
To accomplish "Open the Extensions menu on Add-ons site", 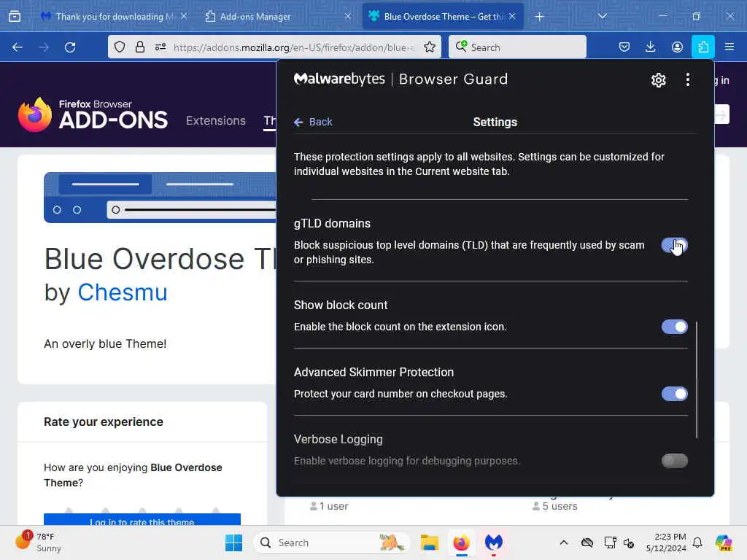I will [x=216, y=121].
